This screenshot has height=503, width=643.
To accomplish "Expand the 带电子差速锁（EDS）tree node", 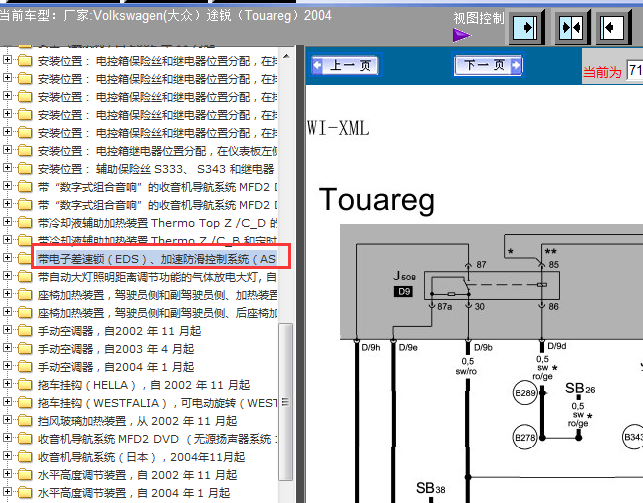I will pyautogui.click(x=7, y=257).
